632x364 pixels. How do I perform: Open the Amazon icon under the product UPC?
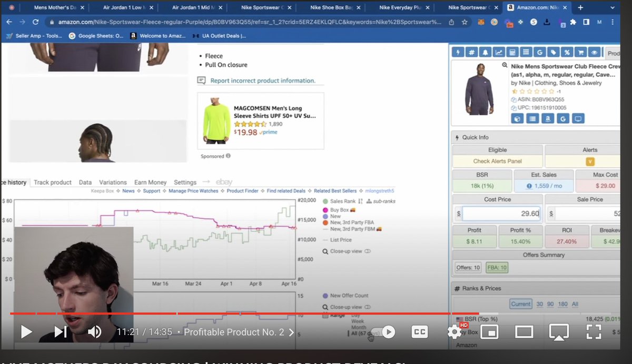548,118
